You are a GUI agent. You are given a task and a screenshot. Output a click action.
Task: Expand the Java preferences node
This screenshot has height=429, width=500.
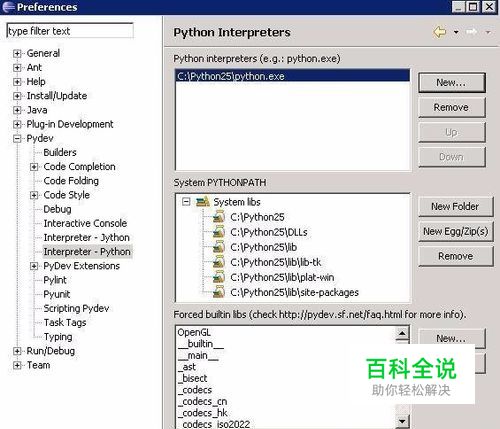pyautogui.click(x=17, y=110)
